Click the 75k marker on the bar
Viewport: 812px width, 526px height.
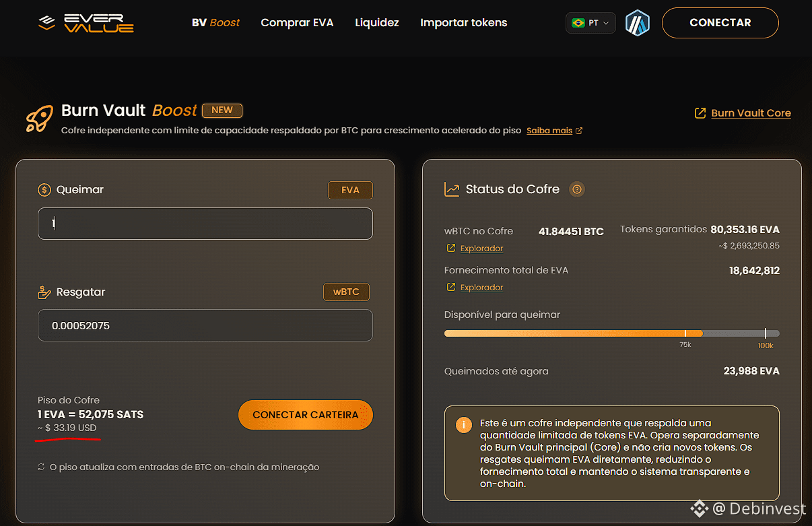click(x=685, y=345)
